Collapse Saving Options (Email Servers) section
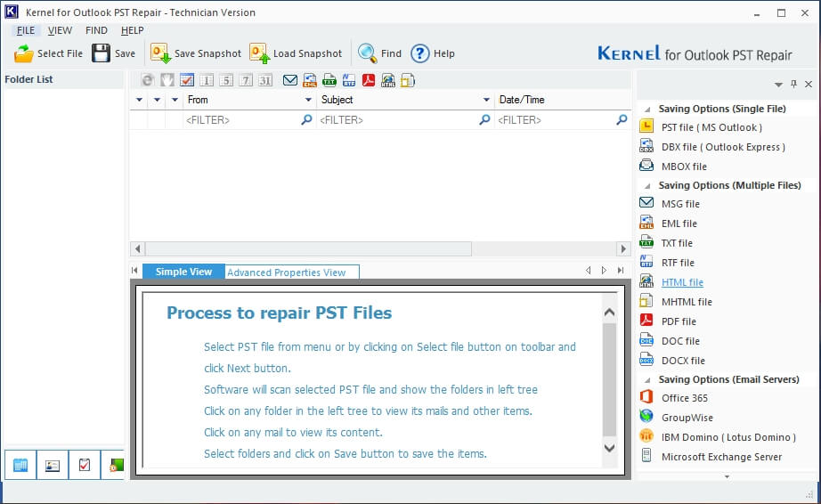This screenshot has width=821, height=504. pos(647,380)
